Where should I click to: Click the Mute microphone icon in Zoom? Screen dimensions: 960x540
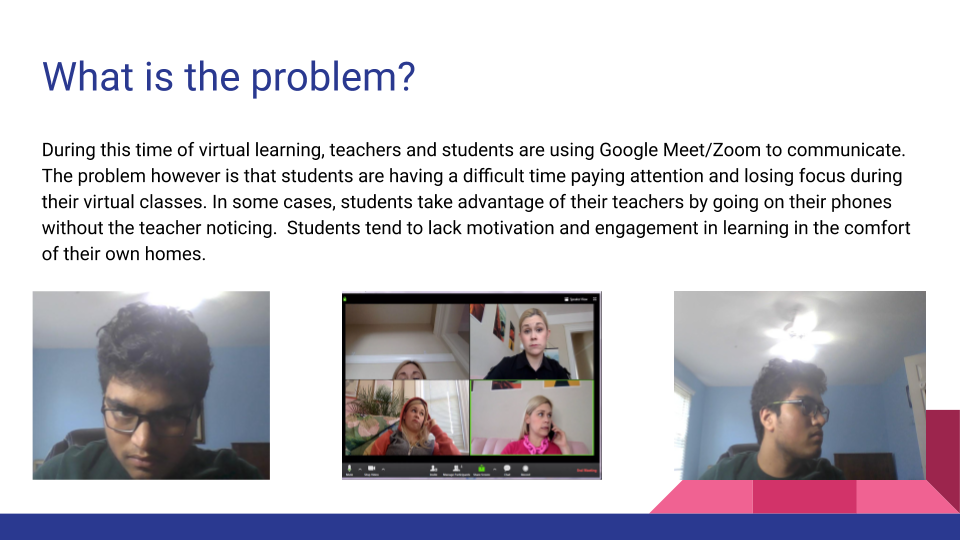tap(349, 468)
